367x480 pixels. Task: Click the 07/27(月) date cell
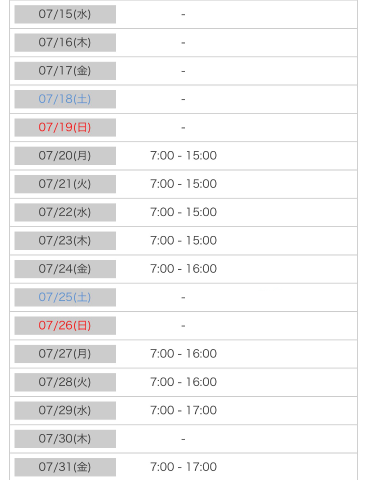65,354
